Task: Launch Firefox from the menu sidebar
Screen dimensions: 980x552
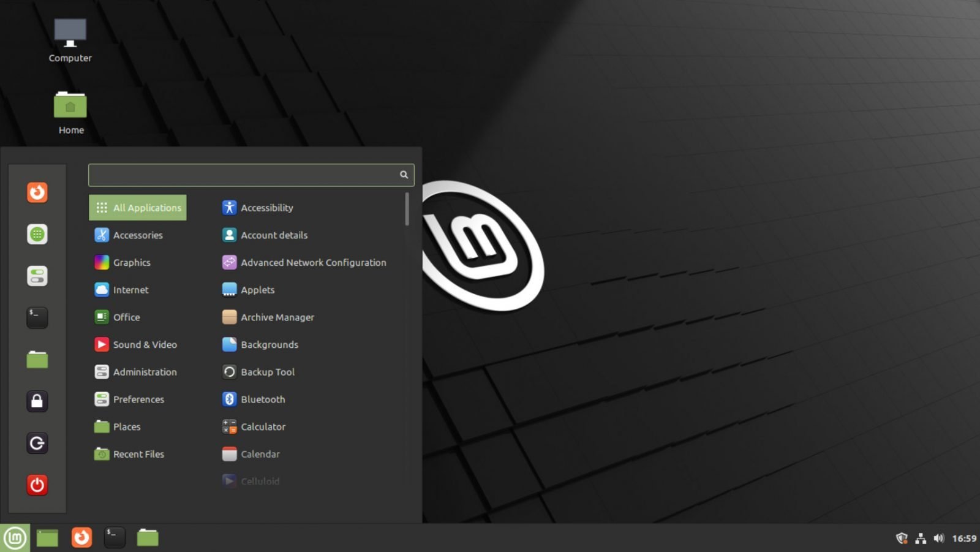Action: pos(37,192)
